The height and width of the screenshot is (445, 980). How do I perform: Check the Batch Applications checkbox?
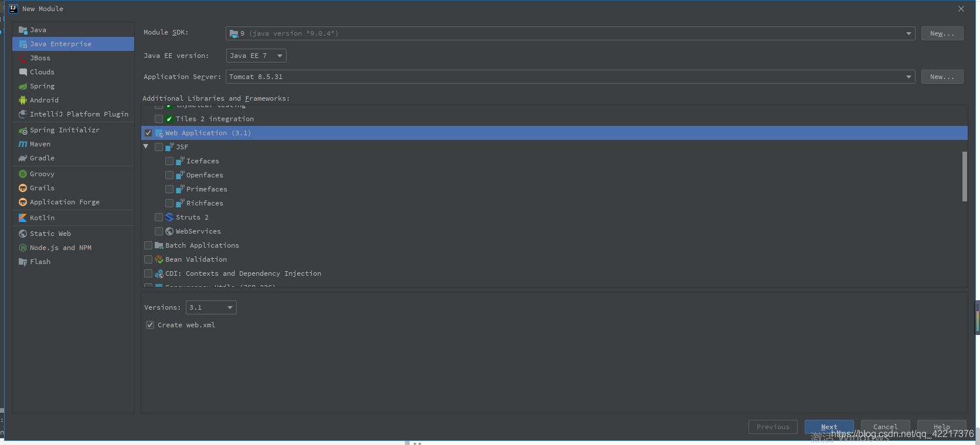pyautogui.click(x=148, y=245)
